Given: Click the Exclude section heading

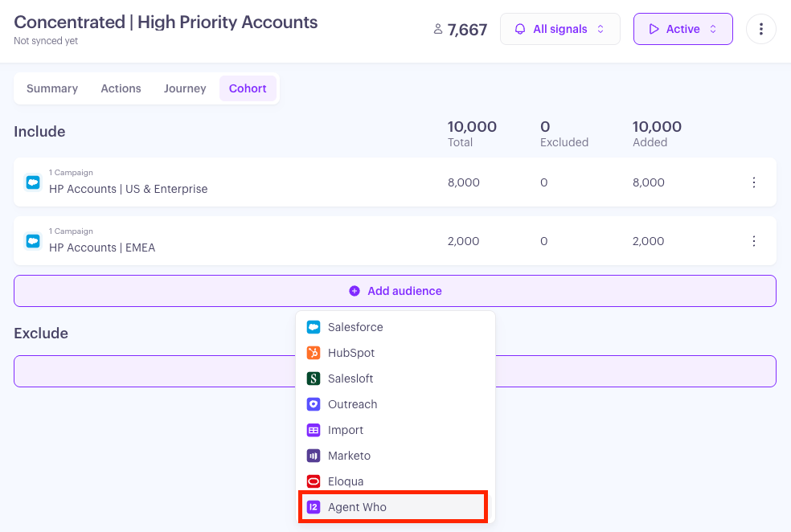Looking at the screenshot, I should pyautogui.click(x=41, y=334).
